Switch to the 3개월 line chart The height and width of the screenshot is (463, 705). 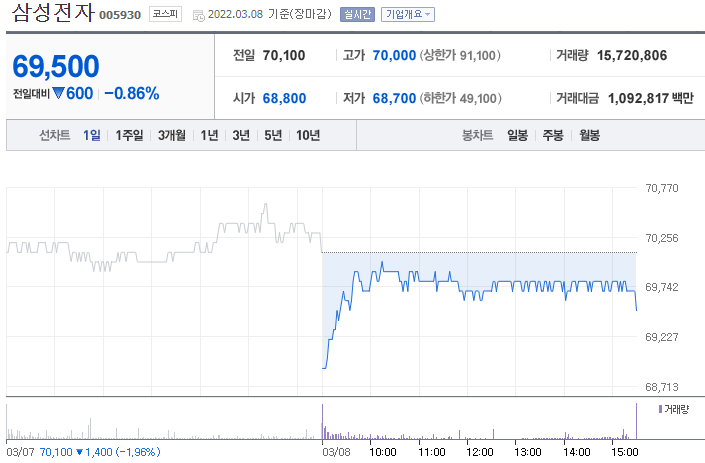(172, 135)
